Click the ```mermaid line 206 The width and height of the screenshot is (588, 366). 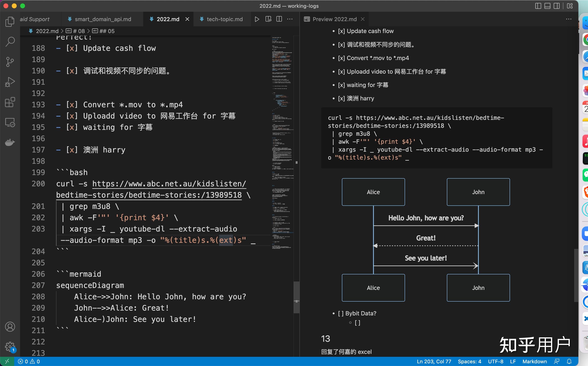tap(79, 274)
